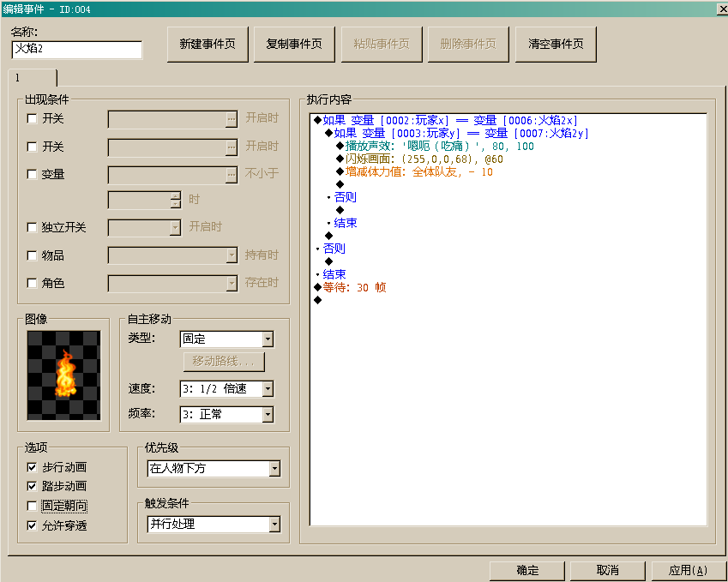Edit the 名称 field containing 火焰2
The height and width of the screenshot is (582, 728).
click(77, 50)
